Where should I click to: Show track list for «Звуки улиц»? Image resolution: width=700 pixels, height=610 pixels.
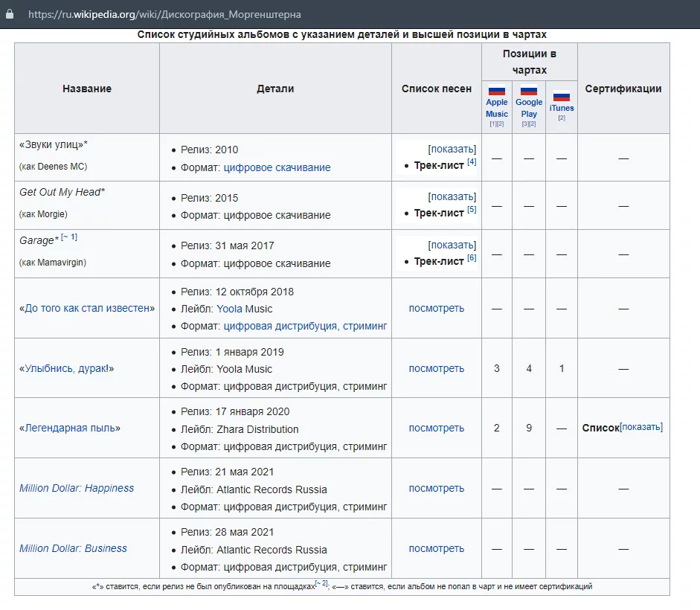coord(452,150)
